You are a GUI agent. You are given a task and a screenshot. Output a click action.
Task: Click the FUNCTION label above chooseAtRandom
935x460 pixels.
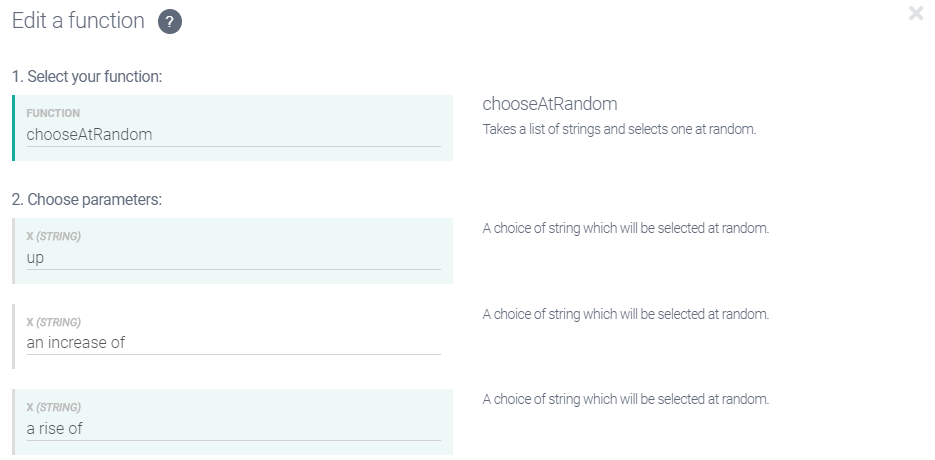click(x=53, y=114)
